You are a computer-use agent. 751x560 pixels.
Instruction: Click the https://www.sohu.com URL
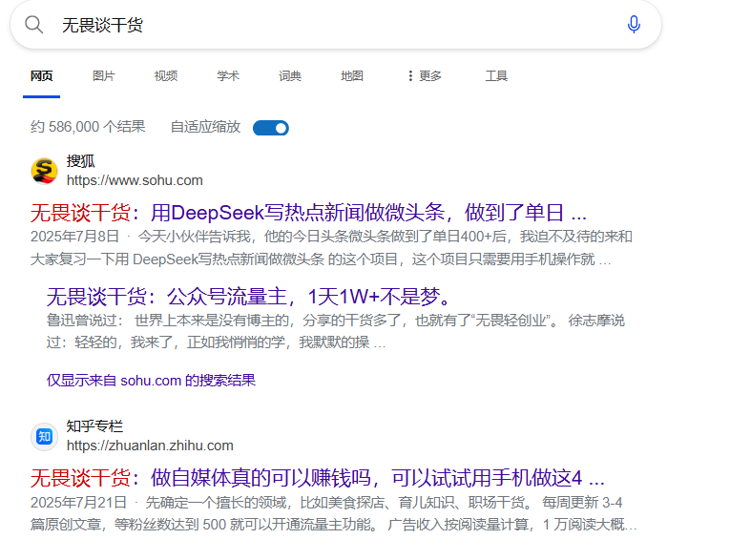[135, 180]
